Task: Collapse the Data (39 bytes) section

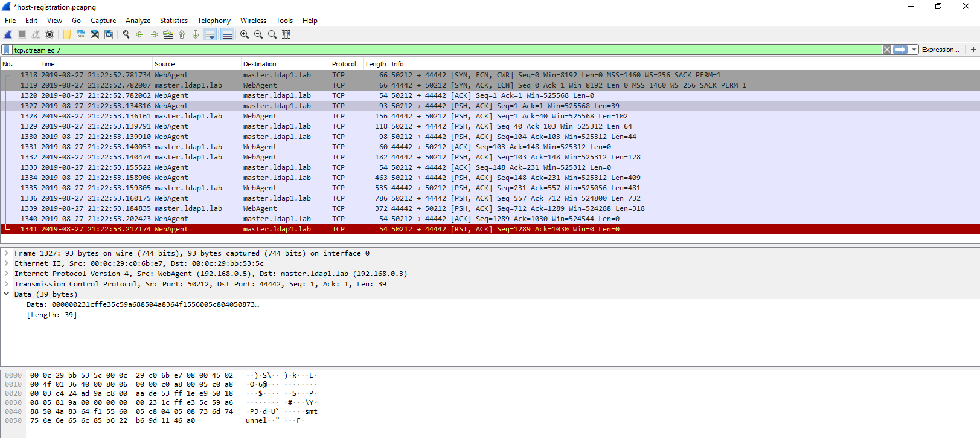Action: click(7, 294)
